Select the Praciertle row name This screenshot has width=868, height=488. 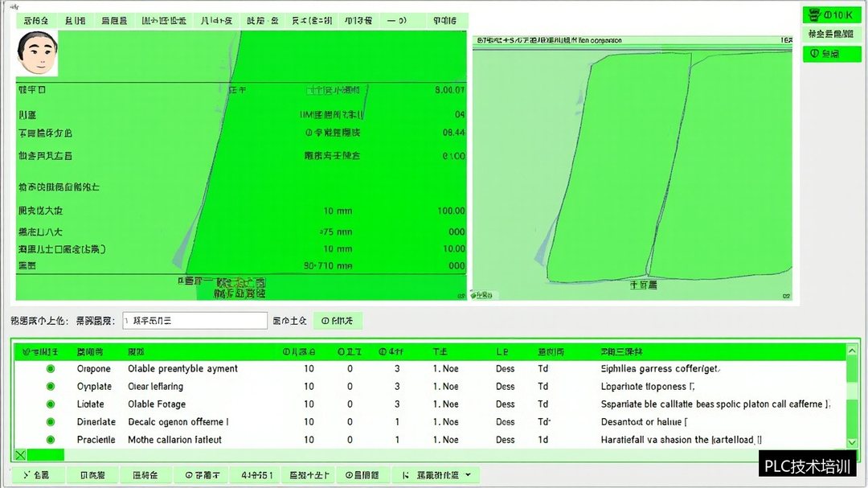[x=96, y=440]
